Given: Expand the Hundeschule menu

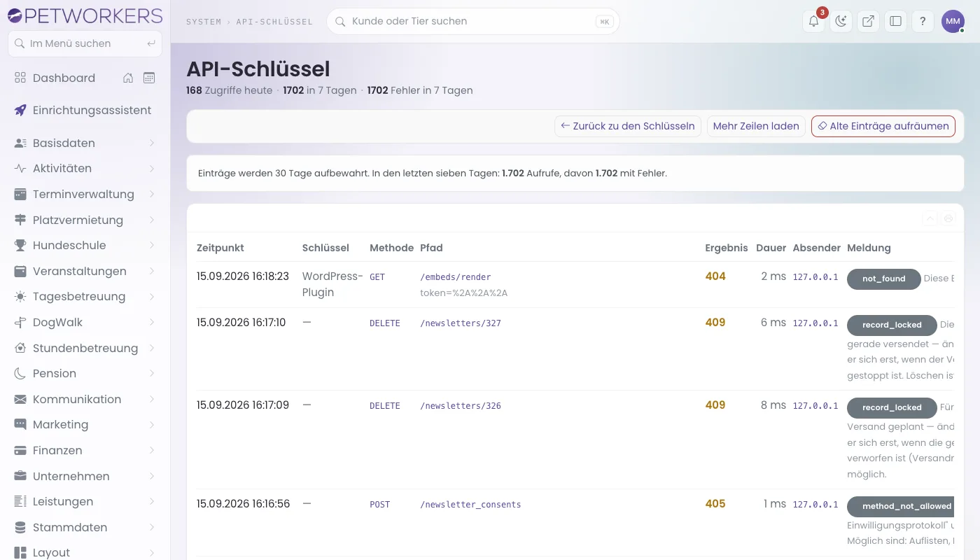Looking at the screenshot, I should tap(85, 245).
